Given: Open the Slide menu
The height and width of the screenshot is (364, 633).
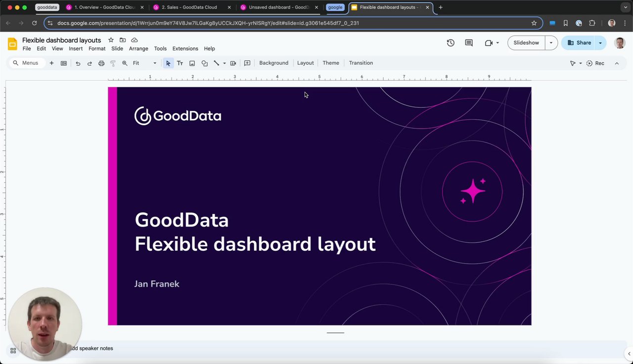Looking at the screenshot, I should (117, 48).
